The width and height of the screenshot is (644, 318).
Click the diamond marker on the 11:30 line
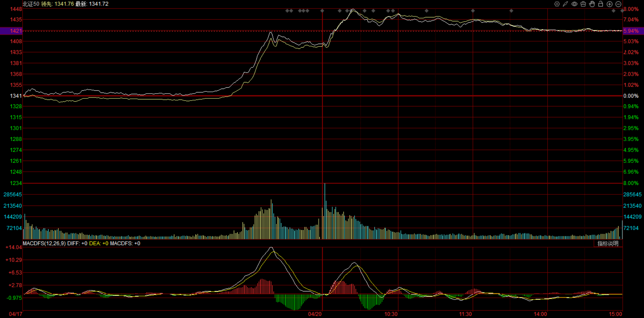[x=473, y=11]
